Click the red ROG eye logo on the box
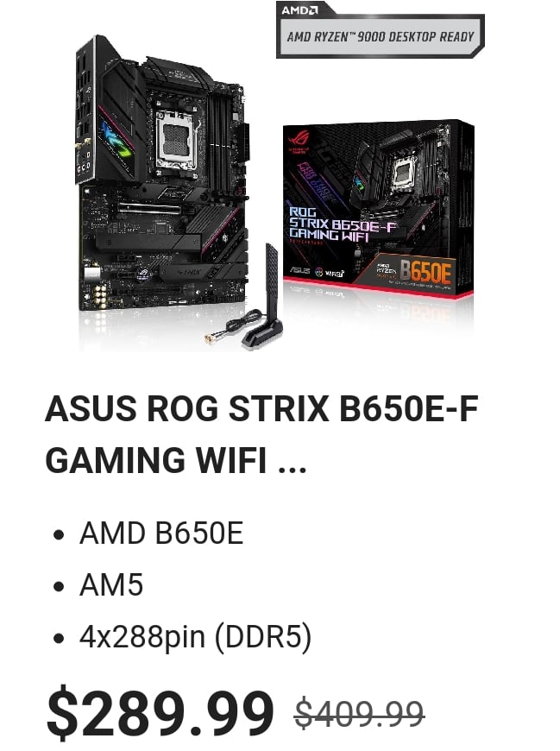The width and height of the screenshot is (560, 751). [299, 140]
